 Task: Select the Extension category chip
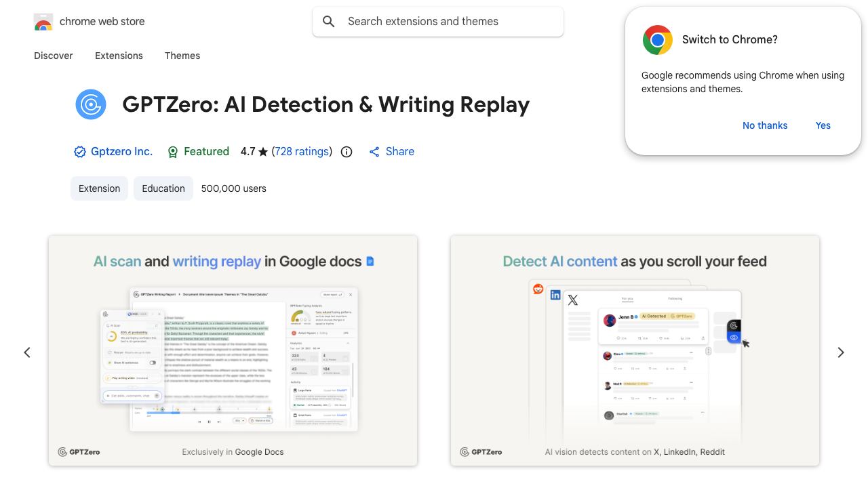pos(99,188)
